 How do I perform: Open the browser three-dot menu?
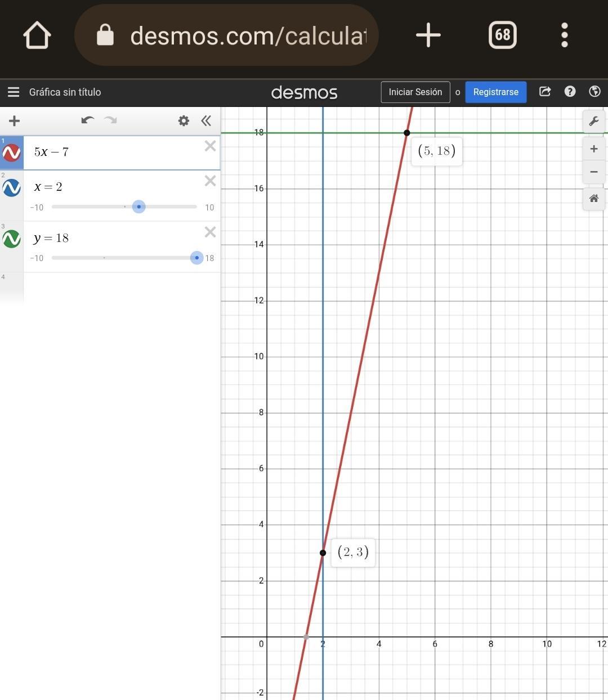coord(565,35)
